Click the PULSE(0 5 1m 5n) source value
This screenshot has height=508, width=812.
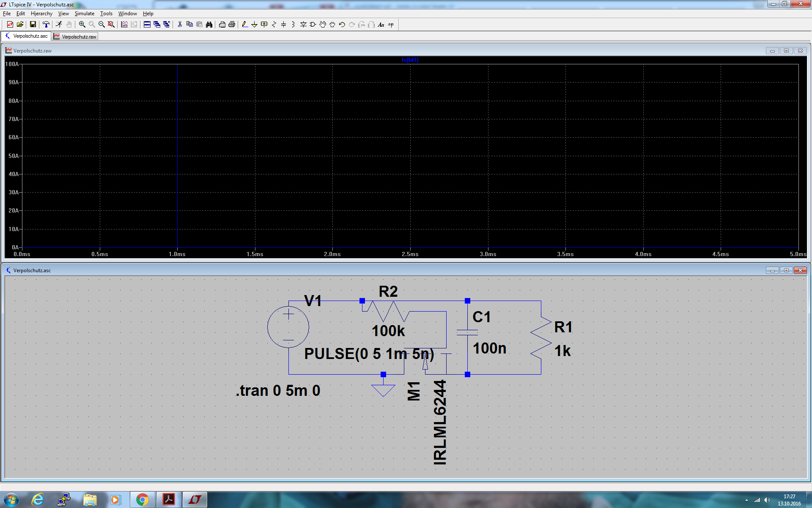[x=369, y=353]
